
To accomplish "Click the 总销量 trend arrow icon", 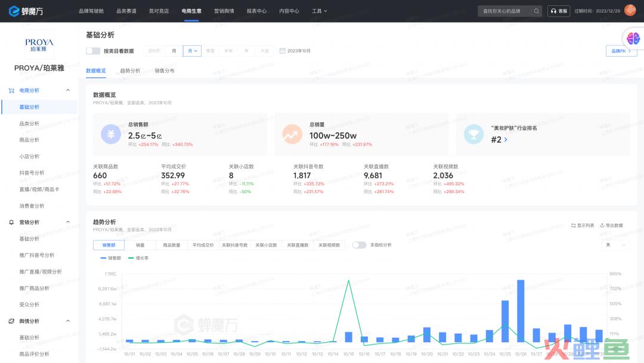I will click(x=292, y=134).
